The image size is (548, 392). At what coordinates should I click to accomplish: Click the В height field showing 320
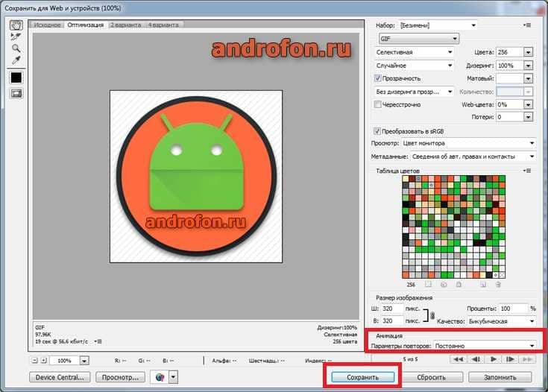391,320
